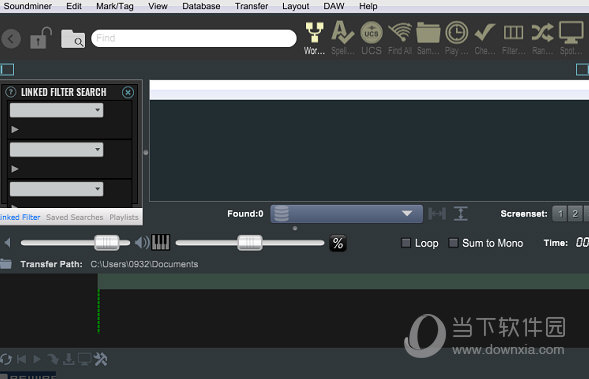589x379 pixels.
Task: Click the fit-height arrows icon
Action: coord(461,214)
